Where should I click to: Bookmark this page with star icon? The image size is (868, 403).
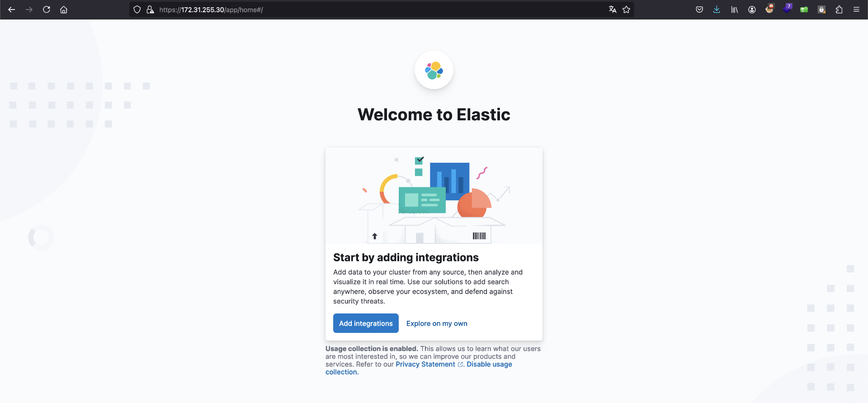click(626, 9)
